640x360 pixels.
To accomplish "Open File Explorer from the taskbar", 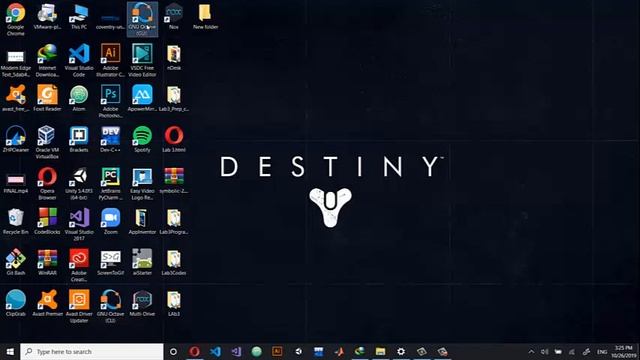I will click(x=380, y=351).
